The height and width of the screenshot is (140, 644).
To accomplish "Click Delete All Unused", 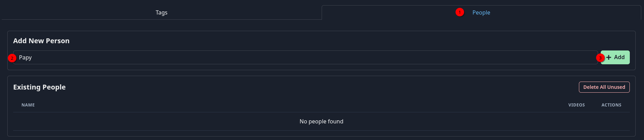I will tap(604, 87).
